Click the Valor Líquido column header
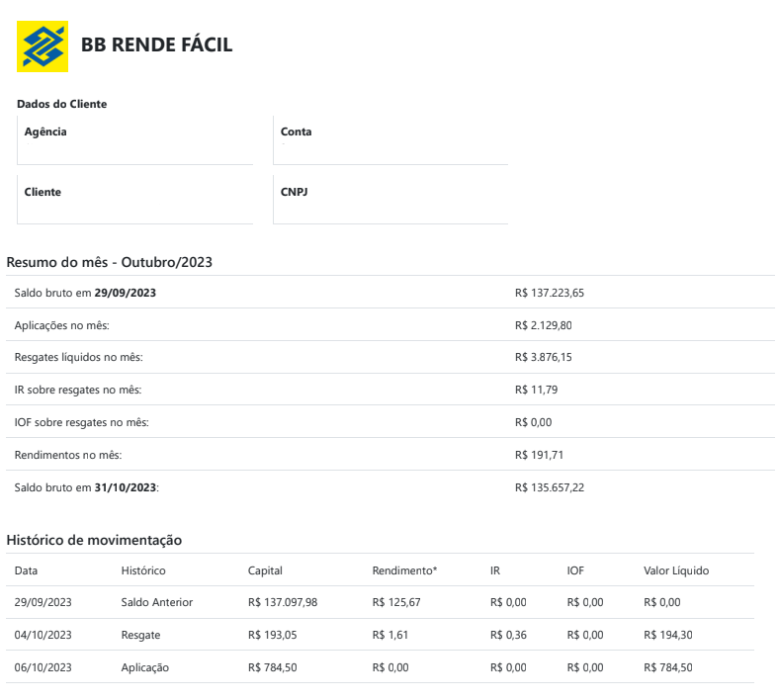This screenshot has height=700, width=779. click(676, 570)
